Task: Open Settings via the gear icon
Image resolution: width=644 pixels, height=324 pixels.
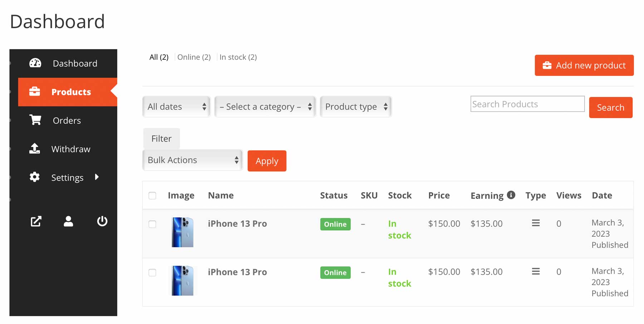Action: pyautogui.click(x=34, y=177)
